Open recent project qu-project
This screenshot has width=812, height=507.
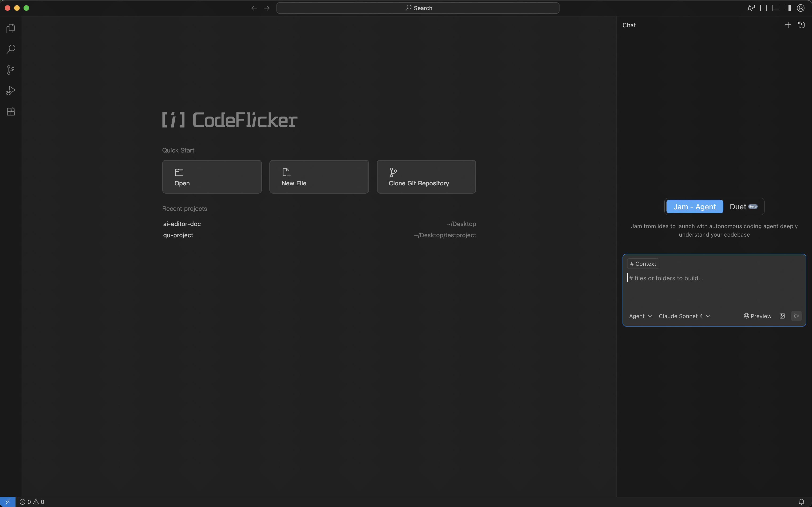coord(178,235)
